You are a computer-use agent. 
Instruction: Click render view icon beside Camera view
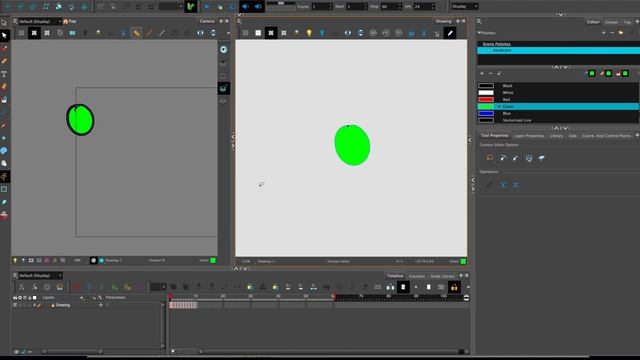pyautogui.click(x=224, y=49)
